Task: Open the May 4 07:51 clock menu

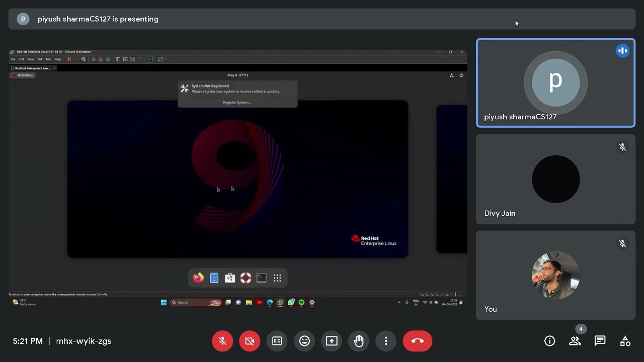Action: (x=237, y=75)
